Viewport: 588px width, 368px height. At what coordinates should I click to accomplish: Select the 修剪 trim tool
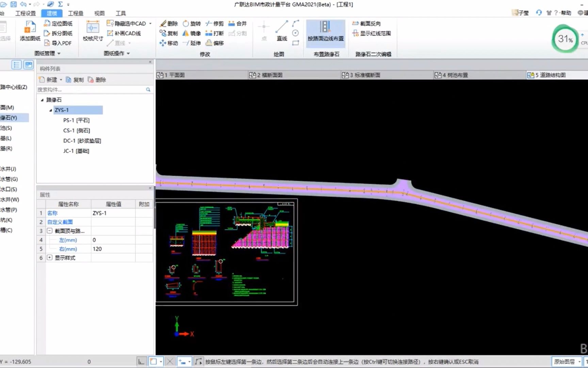pos(215,24)
